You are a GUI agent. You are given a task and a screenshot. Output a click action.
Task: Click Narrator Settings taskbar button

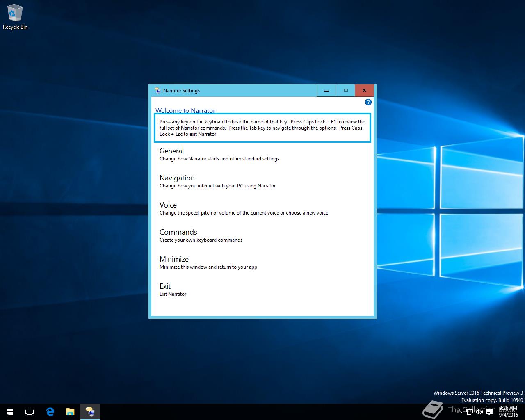90,412
